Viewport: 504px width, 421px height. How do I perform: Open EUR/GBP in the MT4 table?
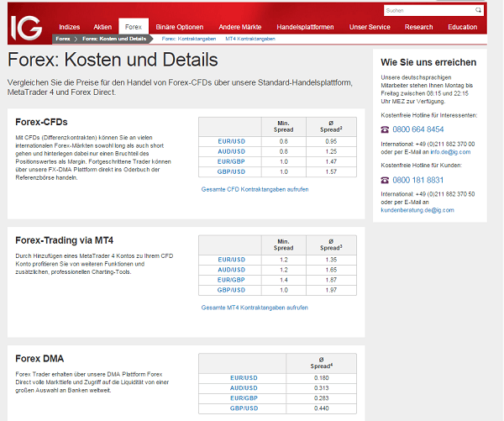click(x=231, y=280)
